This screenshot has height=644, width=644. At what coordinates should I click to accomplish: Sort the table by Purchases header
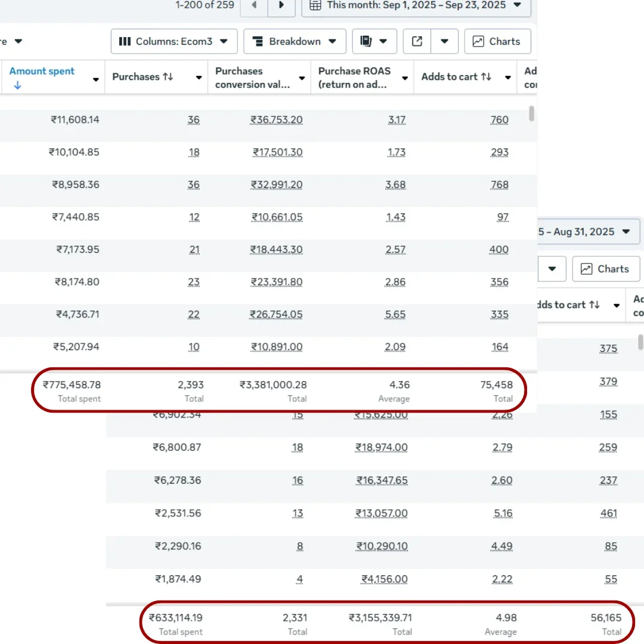143,77
